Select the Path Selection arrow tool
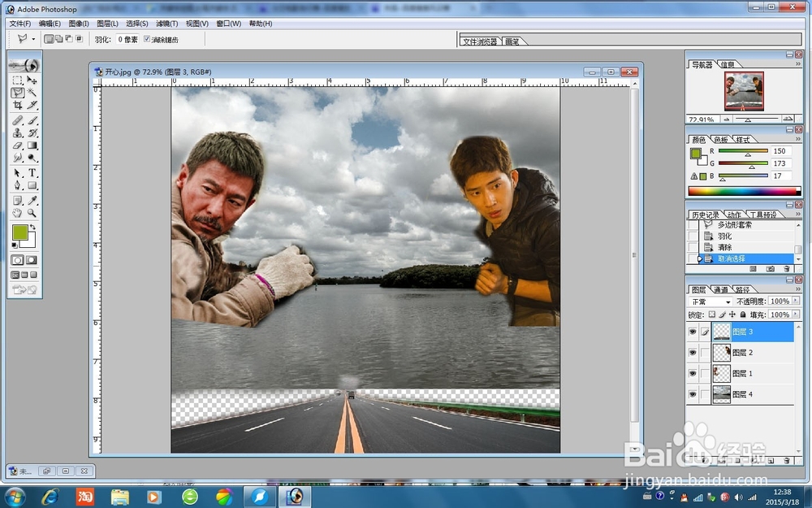The image size is (812, 508). click(x=18, y=173)
